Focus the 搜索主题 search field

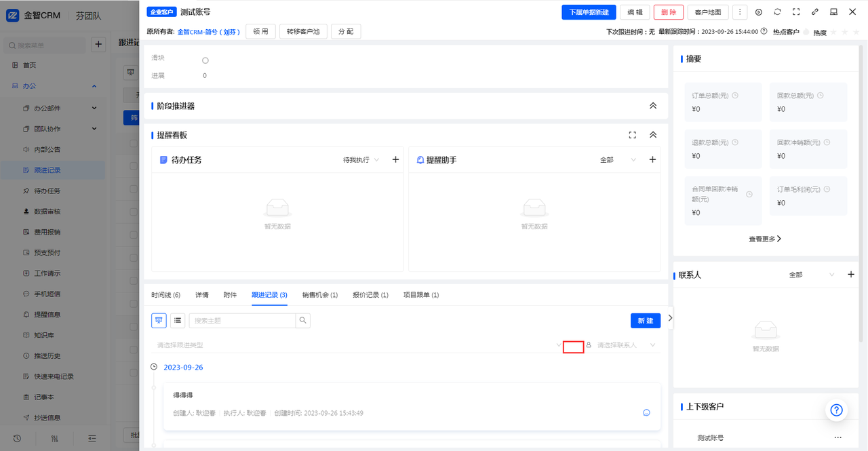pyautogui.click(x=242, y=320)
